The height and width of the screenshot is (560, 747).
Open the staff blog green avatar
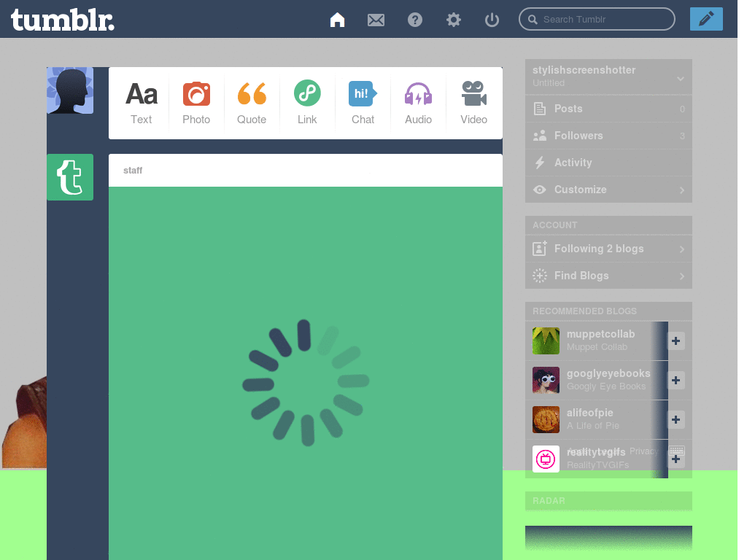(x=70, y=177)
